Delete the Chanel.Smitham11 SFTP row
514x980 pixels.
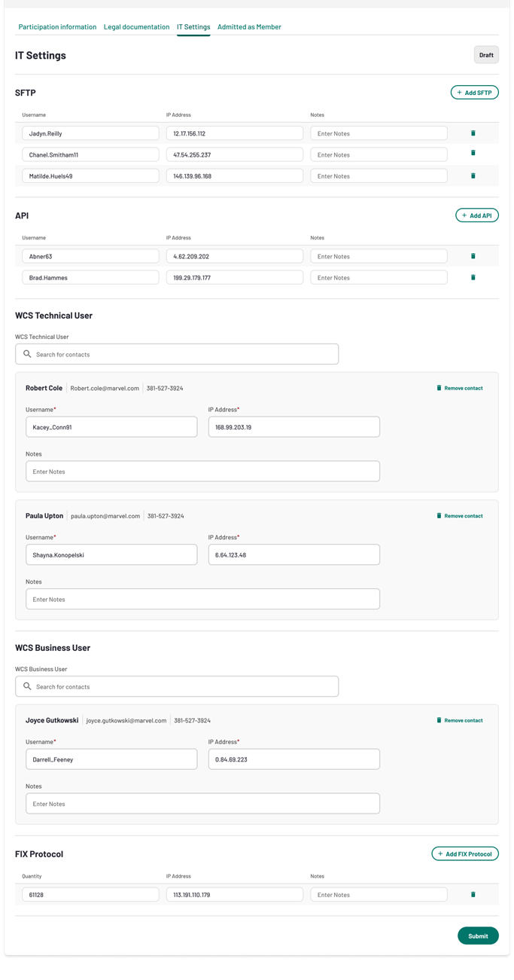pos(473,153)
